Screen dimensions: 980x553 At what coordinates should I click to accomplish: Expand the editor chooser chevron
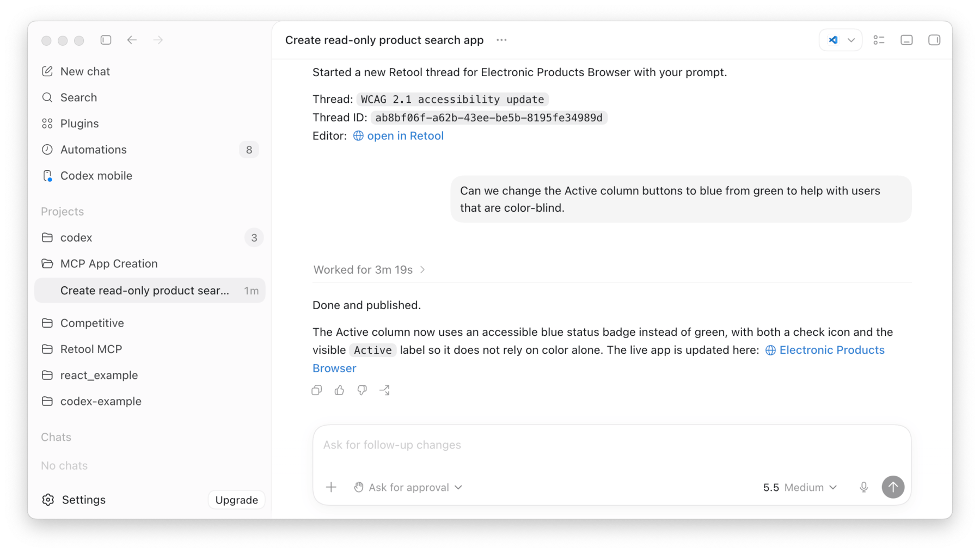tap(852, 40)
